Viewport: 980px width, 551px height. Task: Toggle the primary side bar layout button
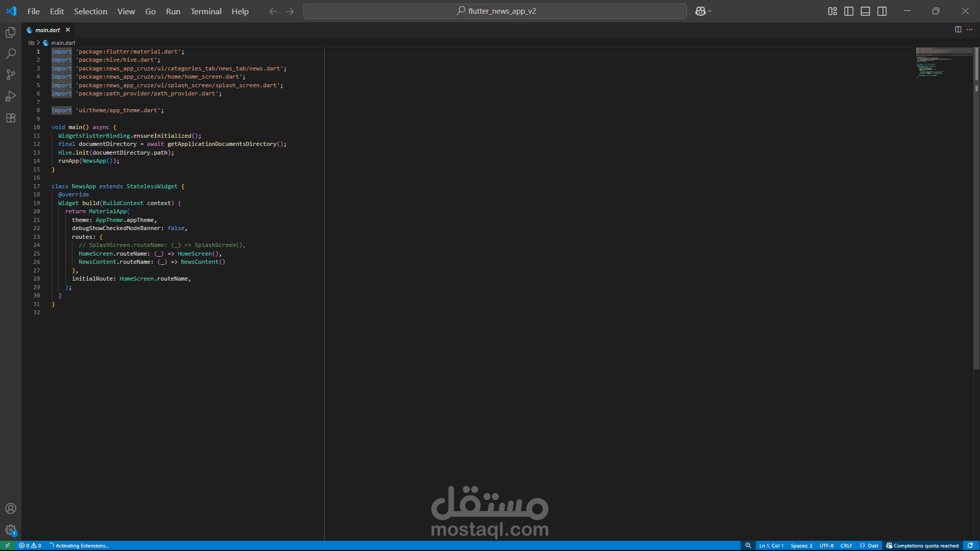pyautogui.click(x=849, y=11)
